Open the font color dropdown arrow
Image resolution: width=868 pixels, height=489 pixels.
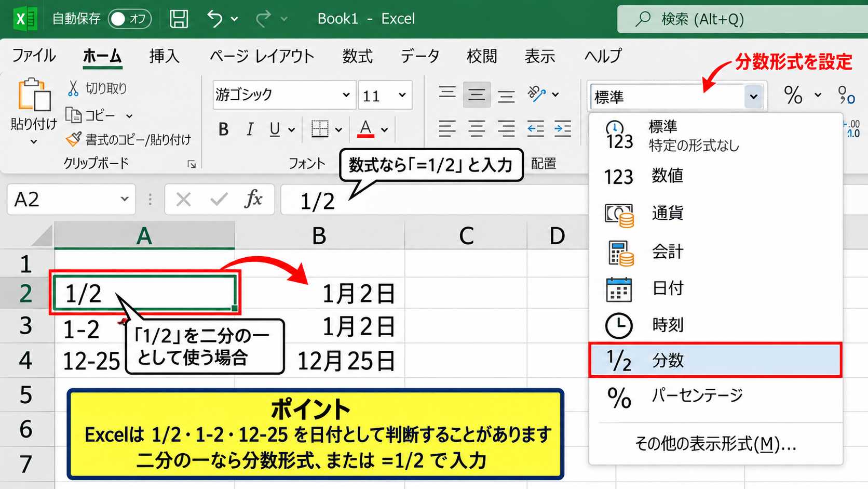pyautogui.click(x=385, y=129)
